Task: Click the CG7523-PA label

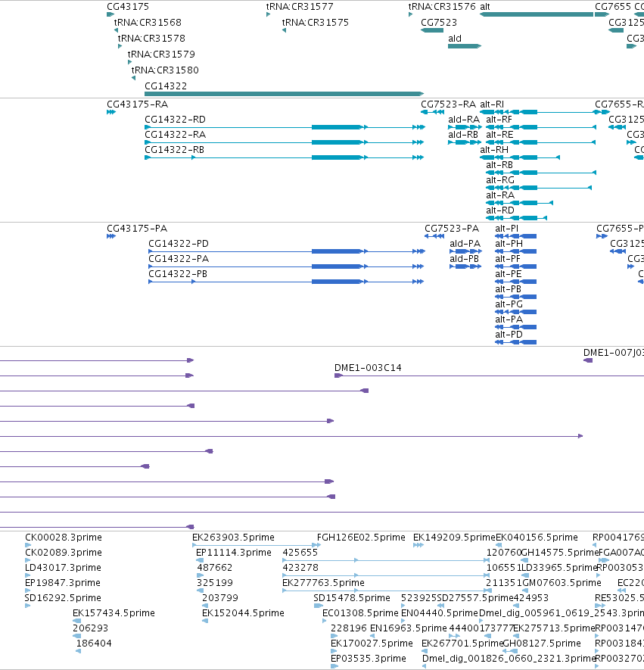Action: [452, 229]
